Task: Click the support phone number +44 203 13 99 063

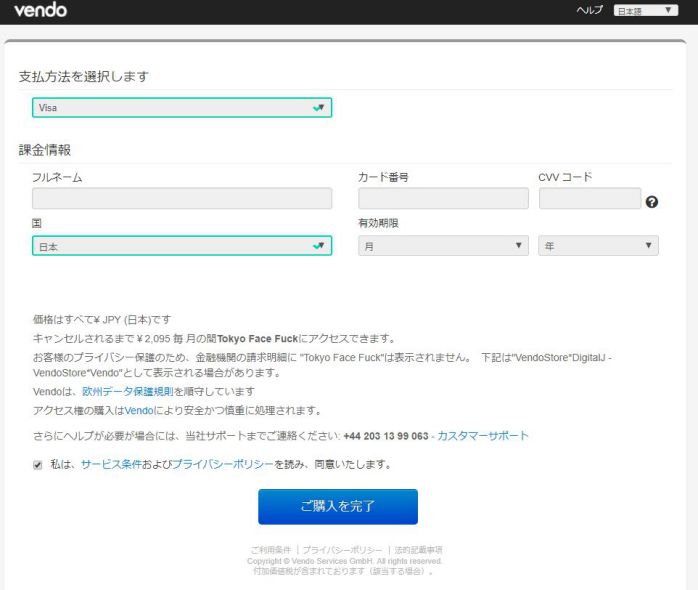Action: [x=386, y=436]
